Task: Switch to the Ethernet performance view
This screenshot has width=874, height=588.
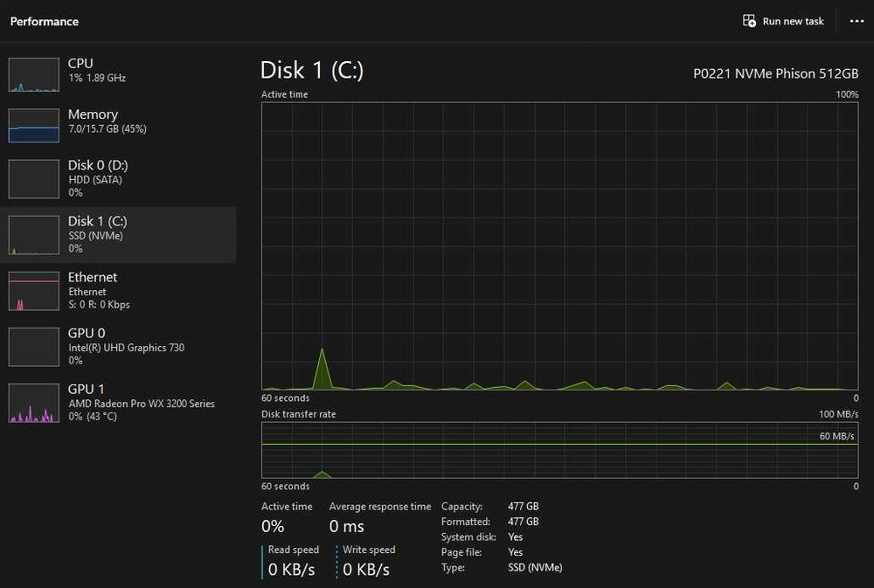Action: point(118,290)
